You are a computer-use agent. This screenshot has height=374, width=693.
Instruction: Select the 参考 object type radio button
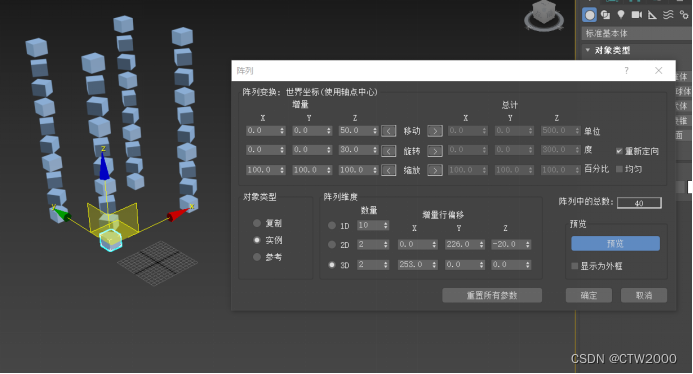257,257
